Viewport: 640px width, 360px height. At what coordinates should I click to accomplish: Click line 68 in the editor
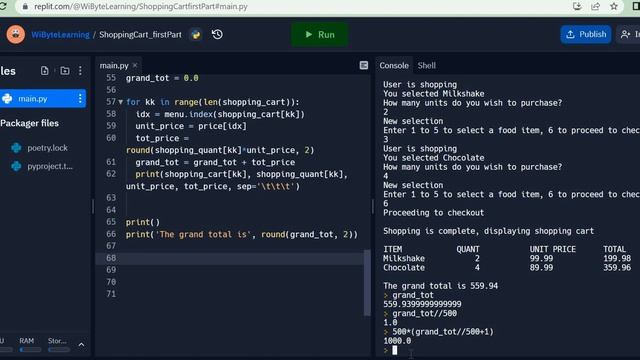[231, 258]
